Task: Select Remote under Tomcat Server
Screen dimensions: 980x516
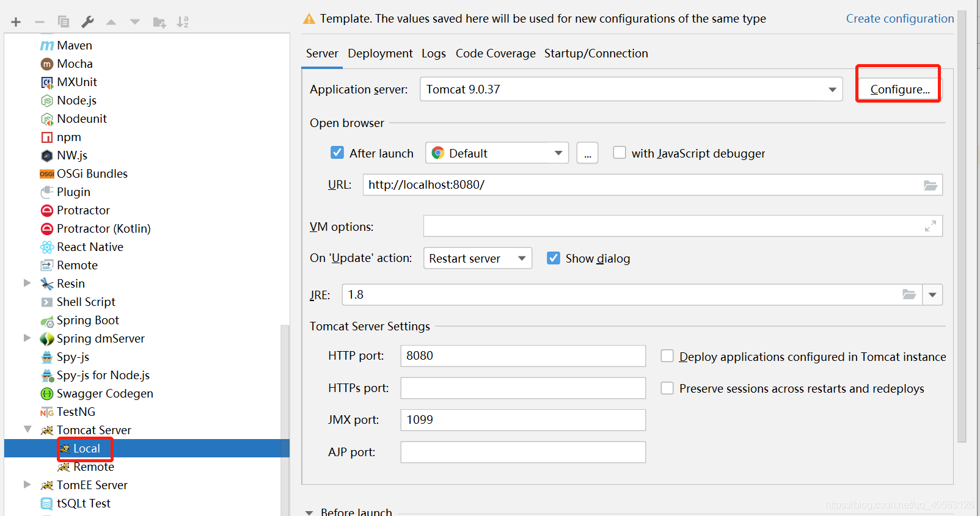Action: (x=93, y=467)
